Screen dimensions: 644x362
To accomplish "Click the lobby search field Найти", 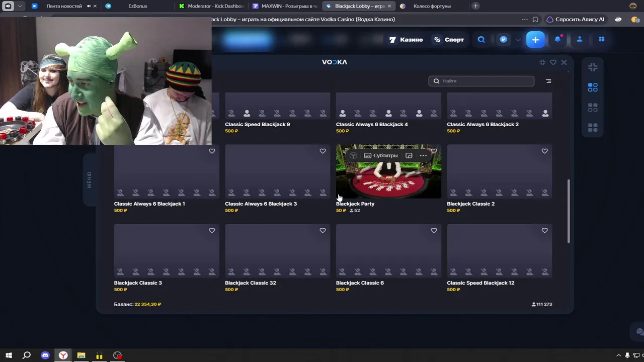I will (481, 81).
